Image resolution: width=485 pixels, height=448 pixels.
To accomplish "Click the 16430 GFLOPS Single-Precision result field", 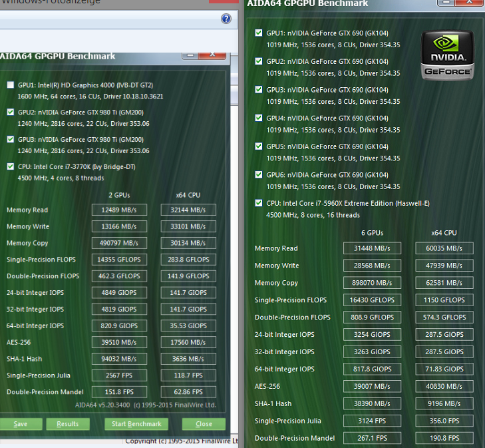I will [x=373, y=300].
